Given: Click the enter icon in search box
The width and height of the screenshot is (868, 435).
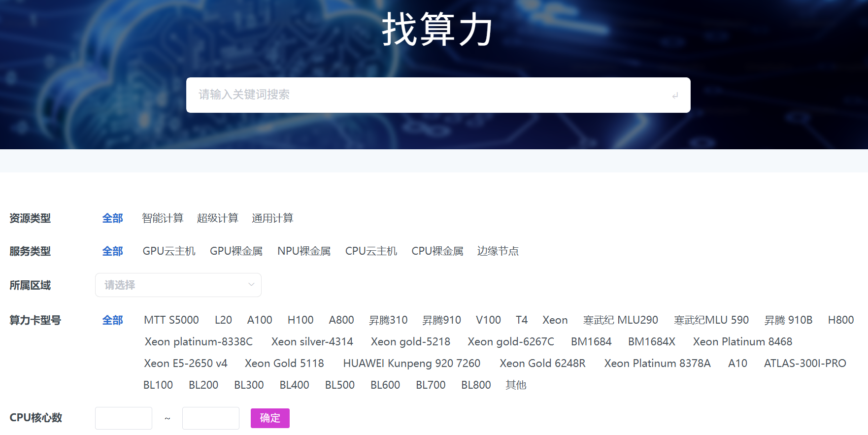Looking at the screenshot, I should coord(675,96).
